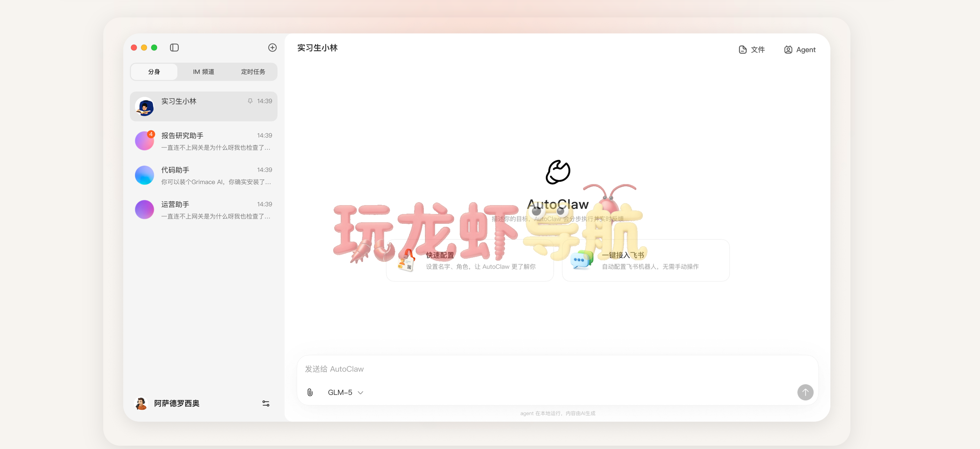Click the 14:39 time on 报告研究助手
This screenshot has width=980, height=449.
coord(264,135)
